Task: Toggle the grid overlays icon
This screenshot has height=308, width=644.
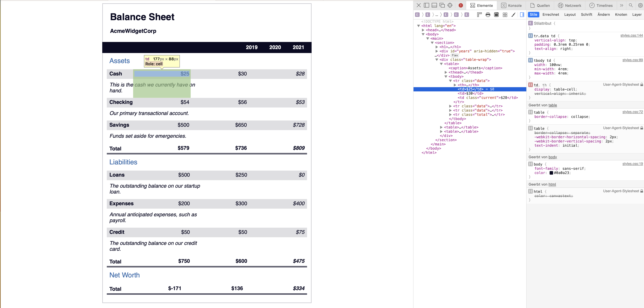Action: click(505, 14)
